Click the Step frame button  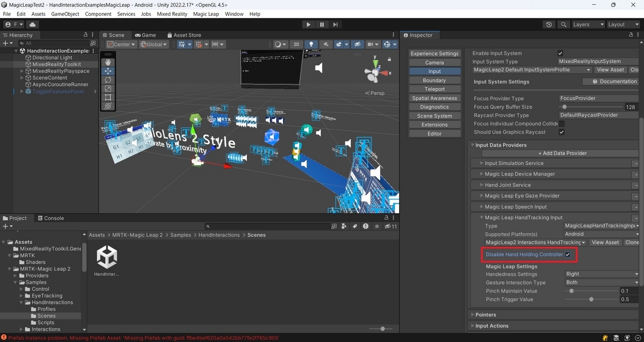tap(335, 25)
